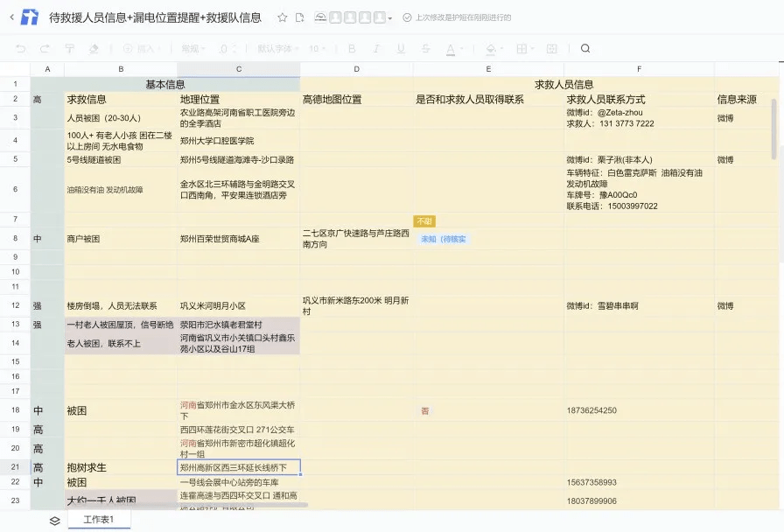Select cell 人员被困（20-30人）

tap(121, 118)
